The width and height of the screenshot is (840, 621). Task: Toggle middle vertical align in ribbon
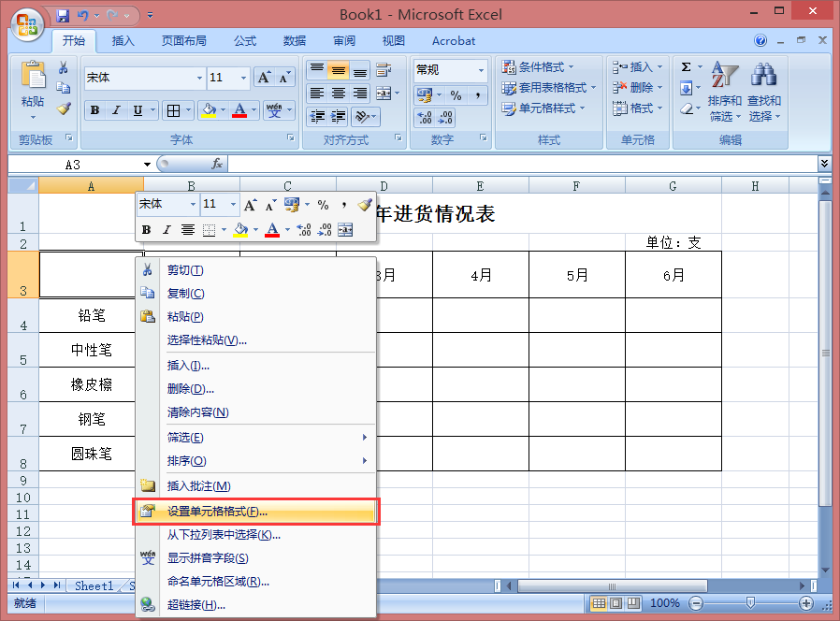pos(339,70)
